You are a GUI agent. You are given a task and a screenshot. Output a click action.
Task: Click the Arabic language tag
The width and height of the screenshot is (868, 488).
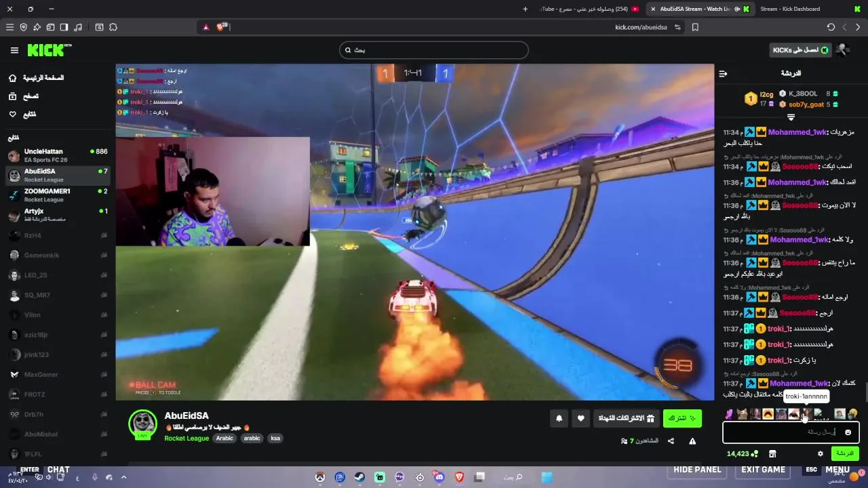(224, 438)
